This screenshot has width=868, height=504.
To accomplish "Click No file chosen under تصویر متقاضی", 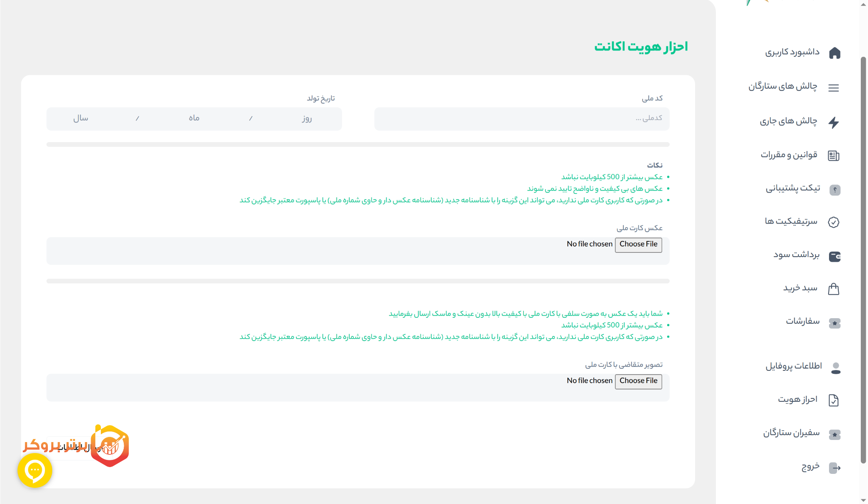I will (590, 381).
